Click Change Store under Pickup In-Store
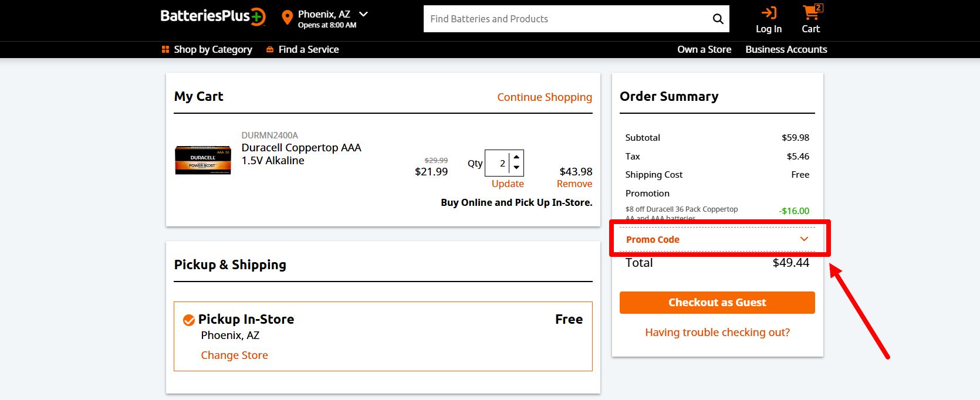 pos(234,355)
